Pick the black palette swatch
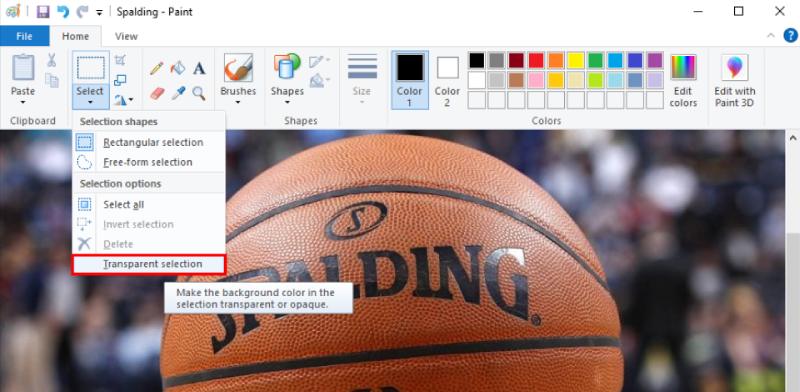 [x=477, y=60]
